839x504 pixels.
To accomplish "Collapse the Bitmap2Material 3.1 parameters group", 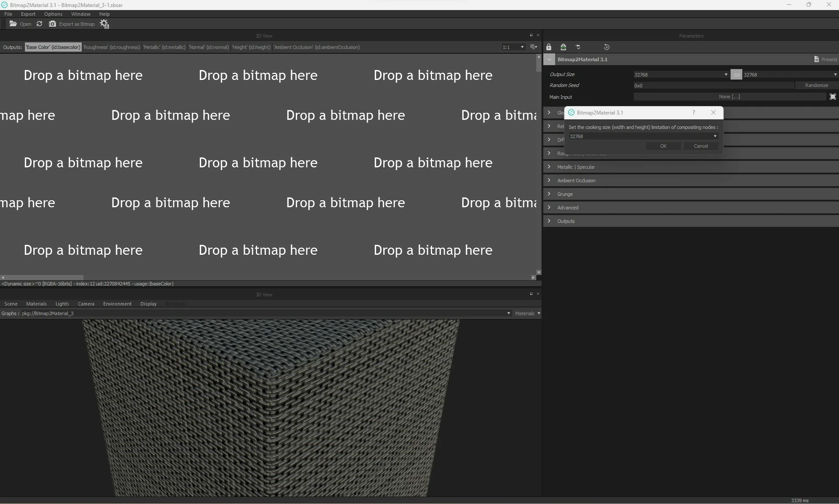I will (x=549, y=59).
